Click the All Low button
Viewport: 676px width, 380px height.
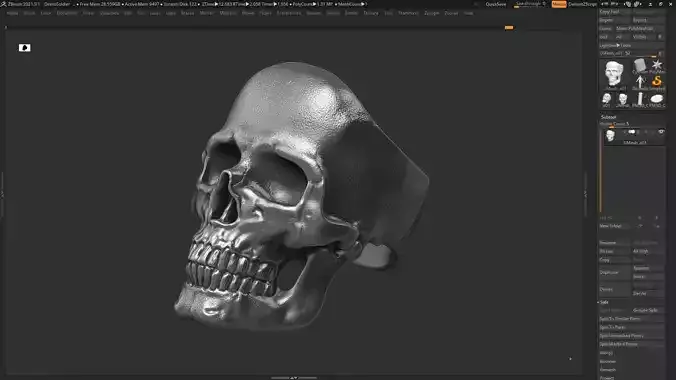(x=615, y=251)
